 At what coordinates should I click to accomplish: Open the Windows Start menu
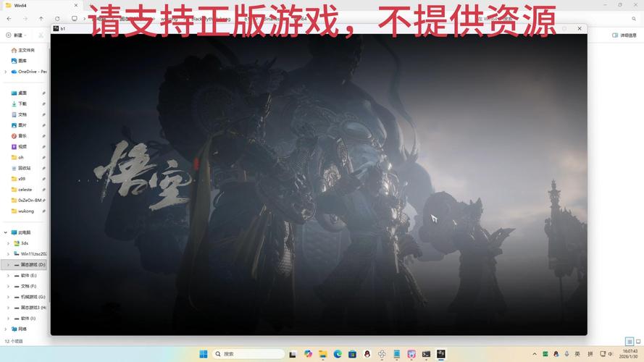tap(204, 354)
